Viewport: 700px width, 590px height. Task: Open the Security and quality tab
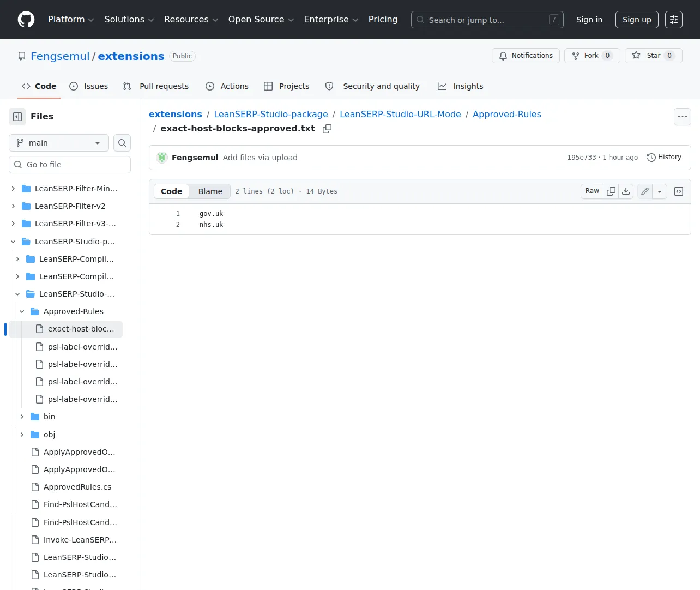pos(373,86)
